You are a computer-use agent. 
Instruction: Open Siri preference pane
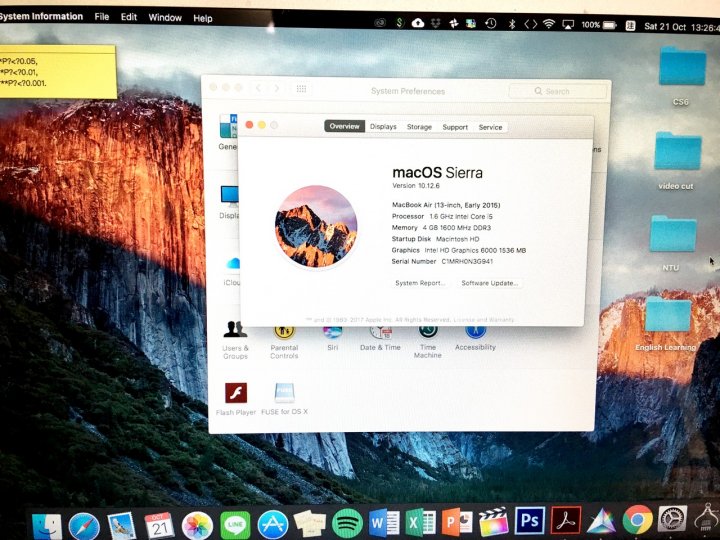tap(332, 339)
